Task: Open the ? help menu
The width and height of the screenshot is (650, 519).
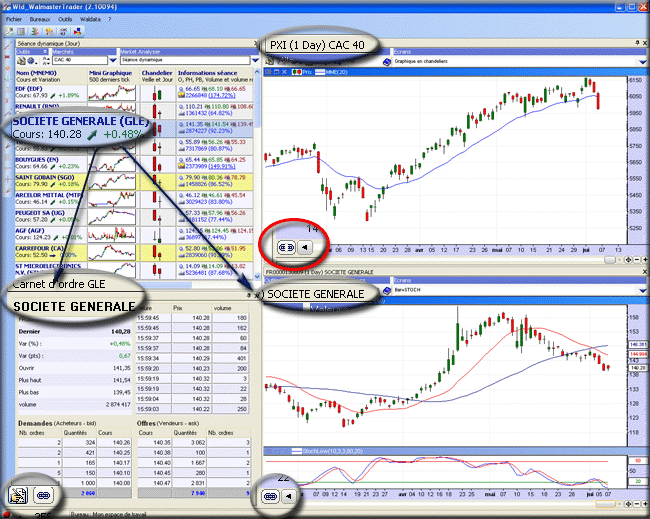Action: click(110, 19)
